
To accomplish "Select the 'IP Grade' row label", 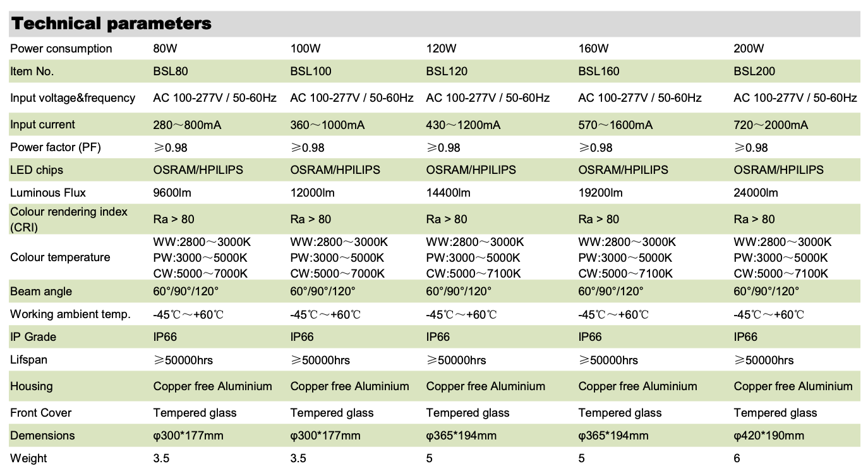I will [33, 337].
